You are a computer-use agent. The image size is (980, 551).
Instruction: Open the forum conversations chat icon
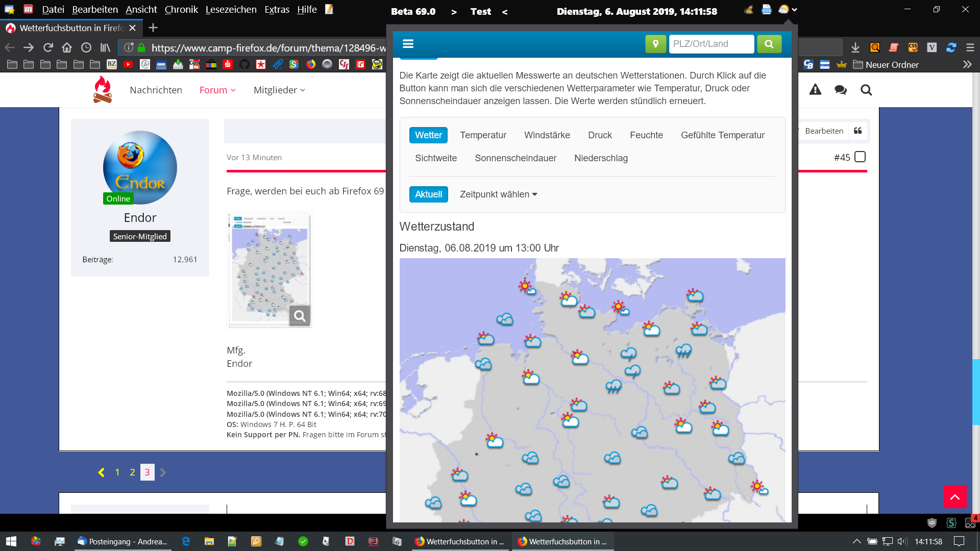pyautogui.click(x=840, y=90)
